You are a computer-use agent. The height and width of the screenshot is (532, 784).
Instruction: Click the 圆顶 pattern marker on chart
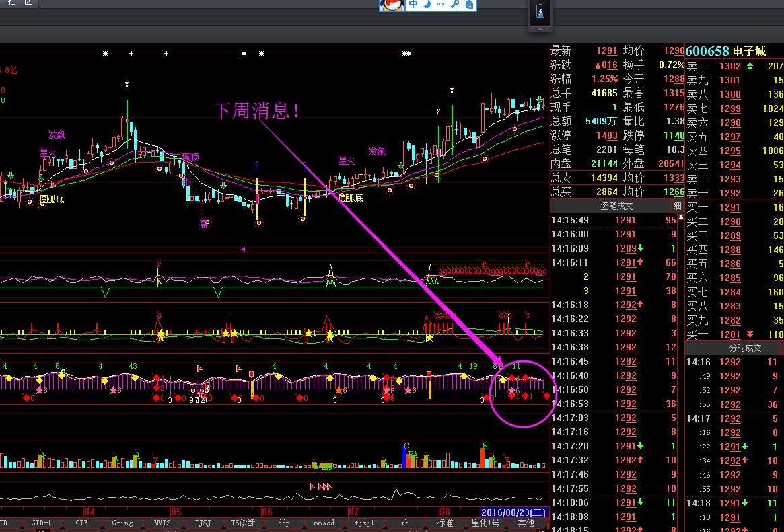click(190, 157)
